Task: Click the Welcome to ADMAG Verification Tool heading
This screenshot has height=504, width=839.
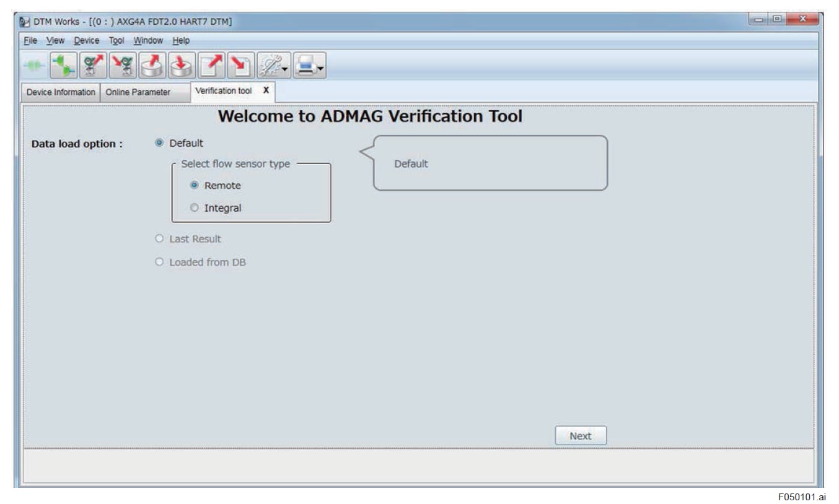Action: pos(370,116)
